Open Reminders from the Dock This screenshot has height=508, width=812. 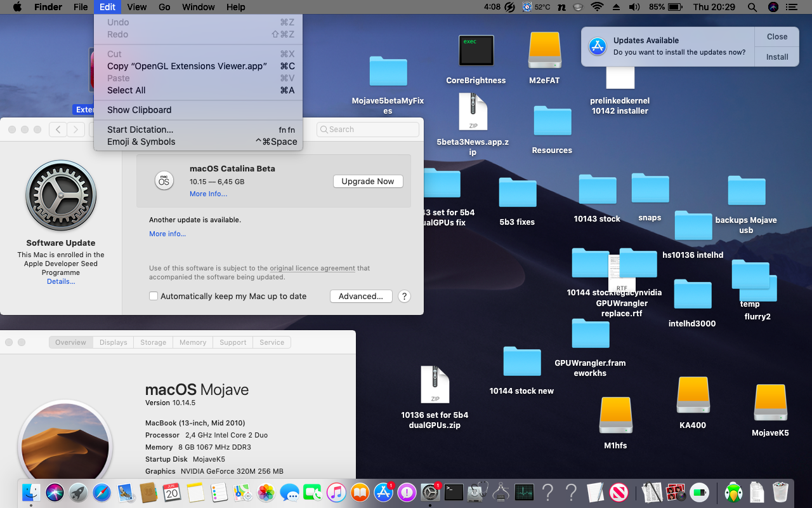[x=219, y=492]
